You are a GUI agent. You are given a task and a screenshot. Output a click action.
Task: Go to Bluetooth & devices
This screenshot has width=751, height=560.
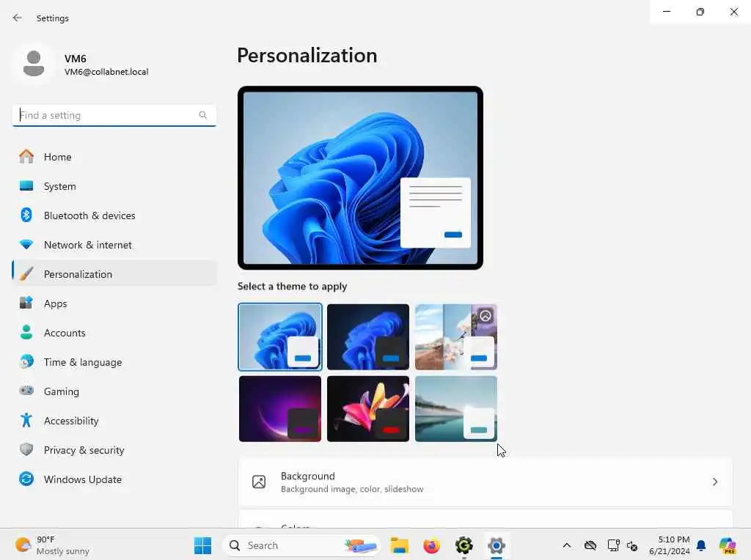[x=114, y=215]
